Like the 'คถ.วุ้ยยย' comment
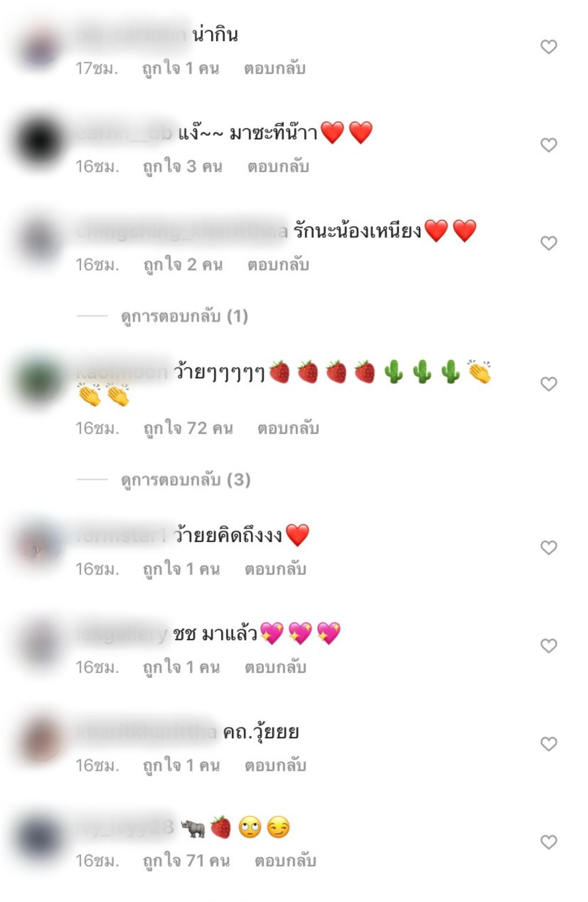The width and height of the screenshot is (588, 902). tap(548, 744)
